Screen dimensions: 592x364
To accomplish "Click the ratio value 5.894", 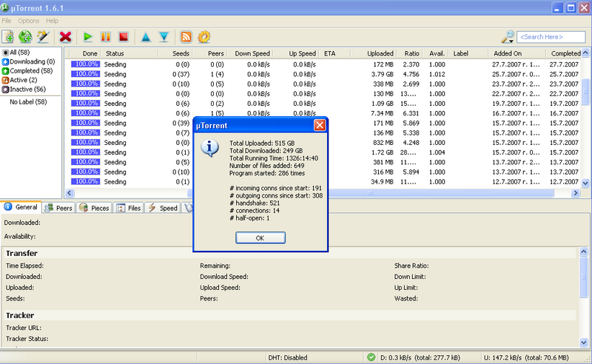I will point(411,172).
